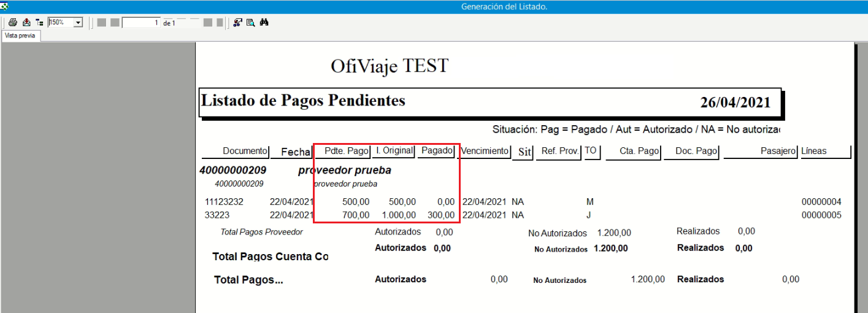Click the 700,00 pending amount
868x313 pixels.
[x=356, y=215]
